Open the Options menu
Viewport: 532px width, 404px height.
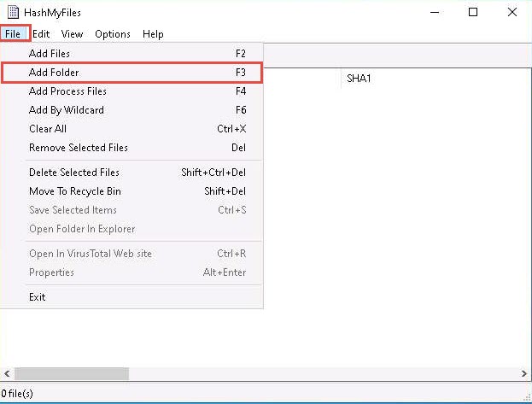[113, 34]
